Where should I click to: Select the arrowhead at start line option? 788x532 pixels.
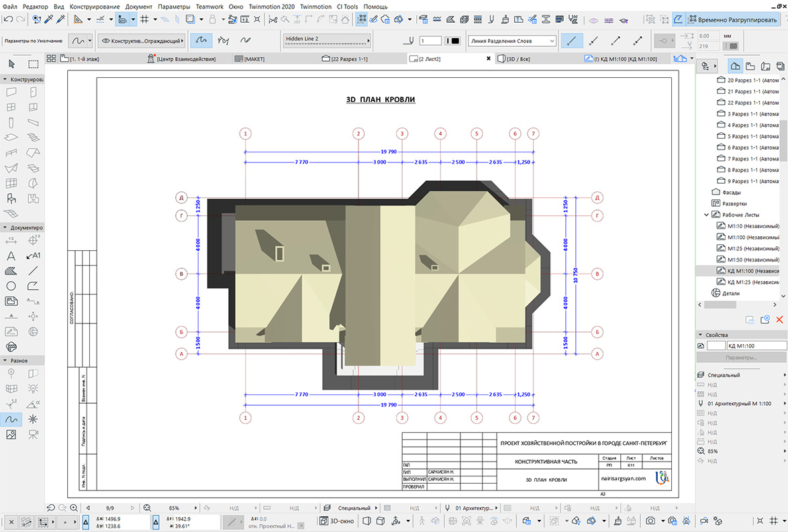(593, 41)
